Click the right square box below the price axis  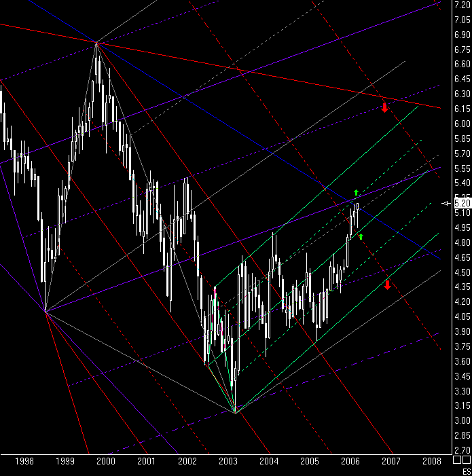point(467,460)
